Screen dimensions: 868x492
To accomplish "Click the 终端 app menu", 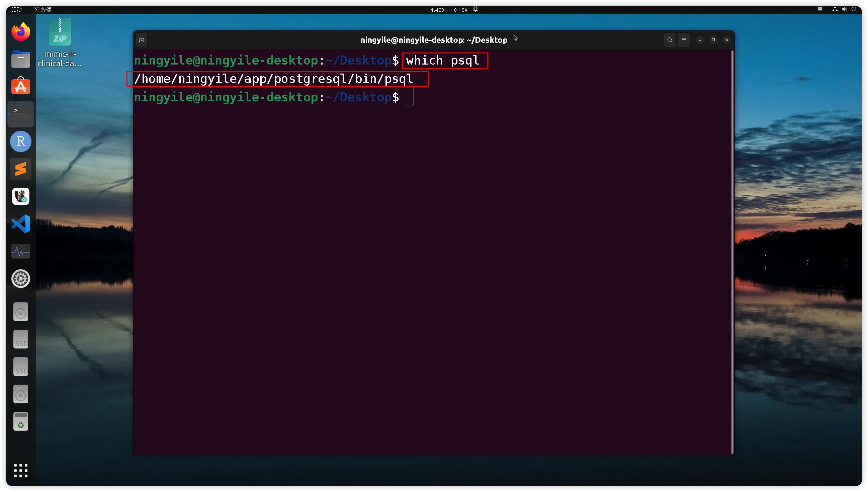I will (x=43, y=9).
